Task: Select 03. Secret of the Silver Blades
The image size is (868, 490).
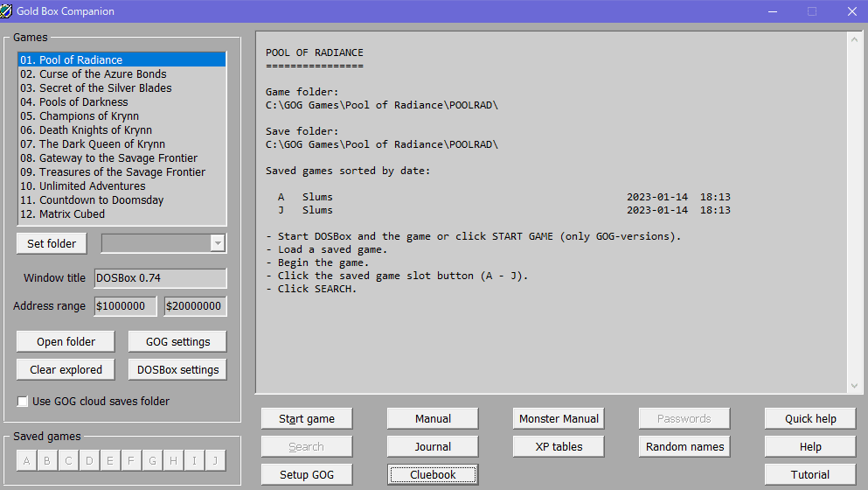Action: pos(122,88)
